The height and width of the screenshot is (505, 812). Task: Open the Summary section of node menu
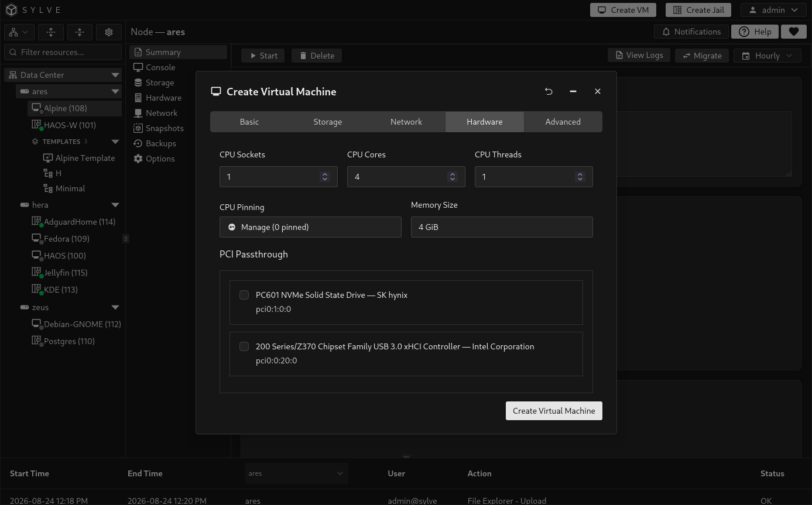178,52
